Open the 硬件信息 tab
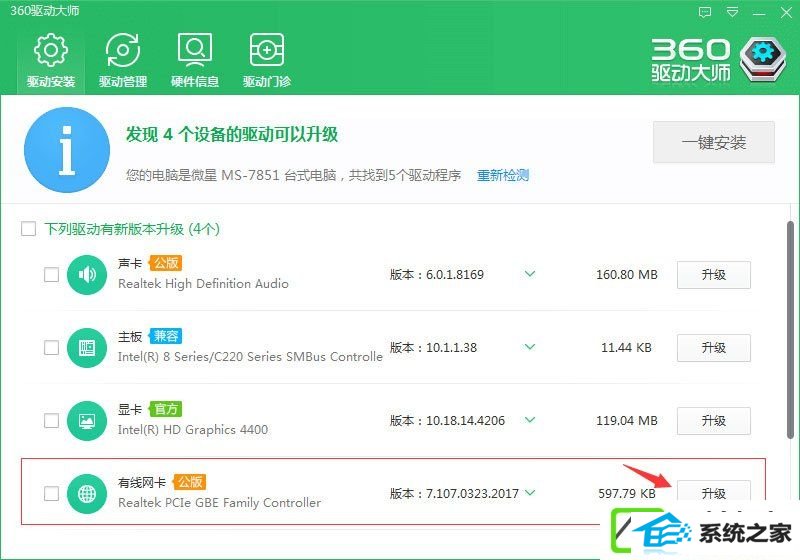Screen dimensions: 800x560 click(194, 60)
